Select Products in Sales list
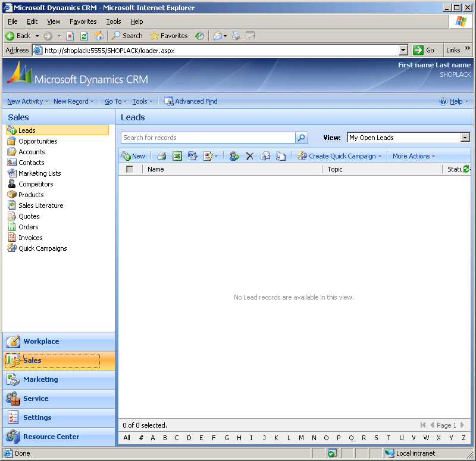 31,195
